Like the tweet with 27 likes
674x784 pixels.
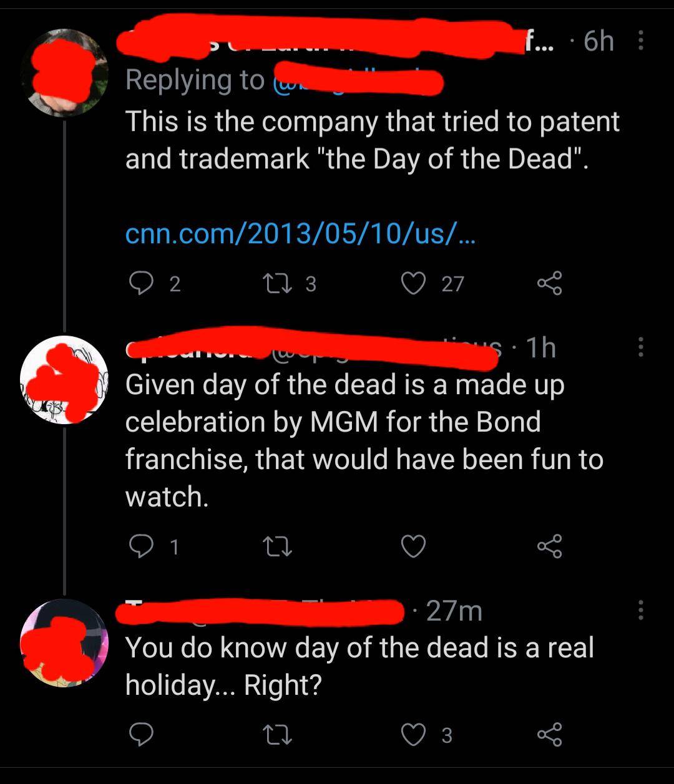click(x=413, y=284)
